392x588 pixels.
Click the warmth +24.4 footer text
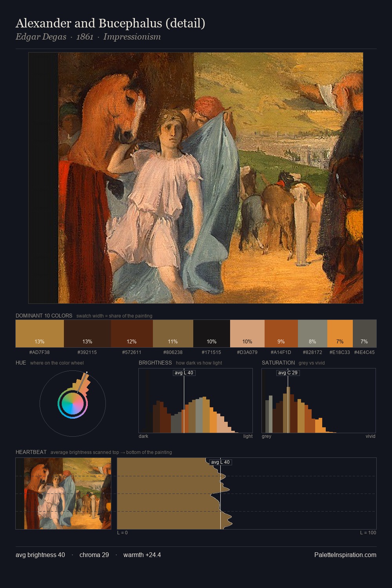[142, 555]
